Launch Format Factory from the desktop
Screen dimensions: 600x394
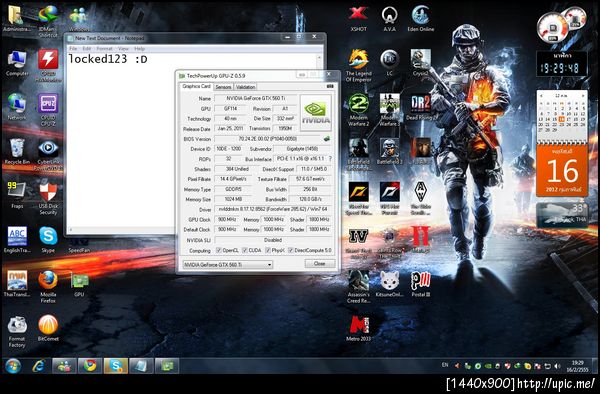(x=16, y=331)
